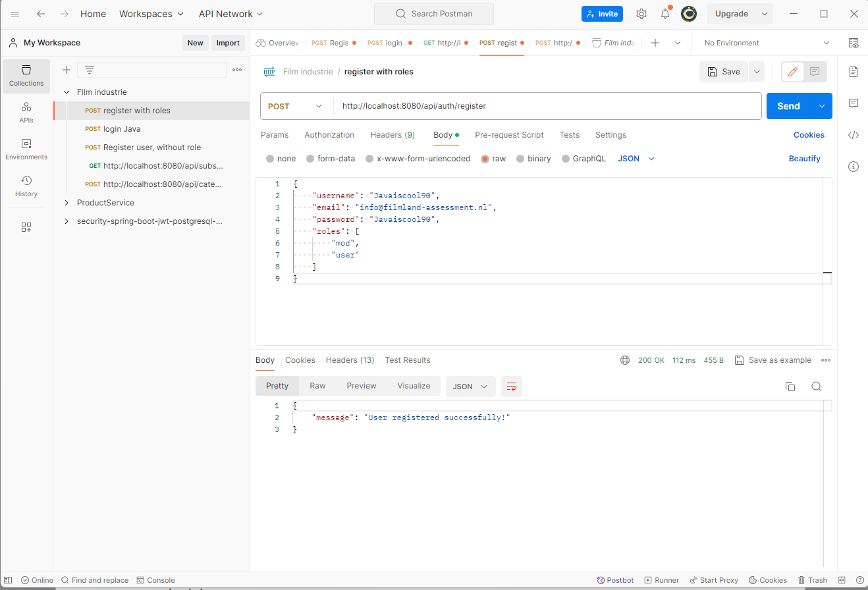Switch to edit mode pencil icon

coord(793,72)
